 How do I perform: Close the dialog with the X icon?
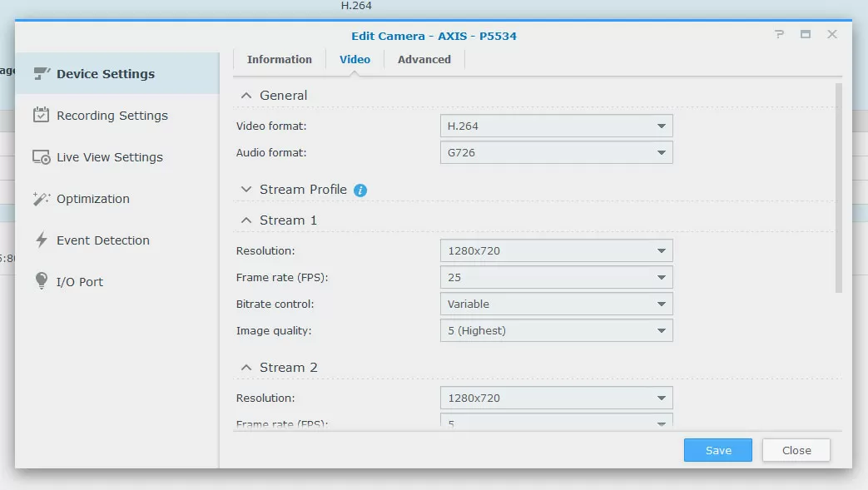tap(832, 34)
